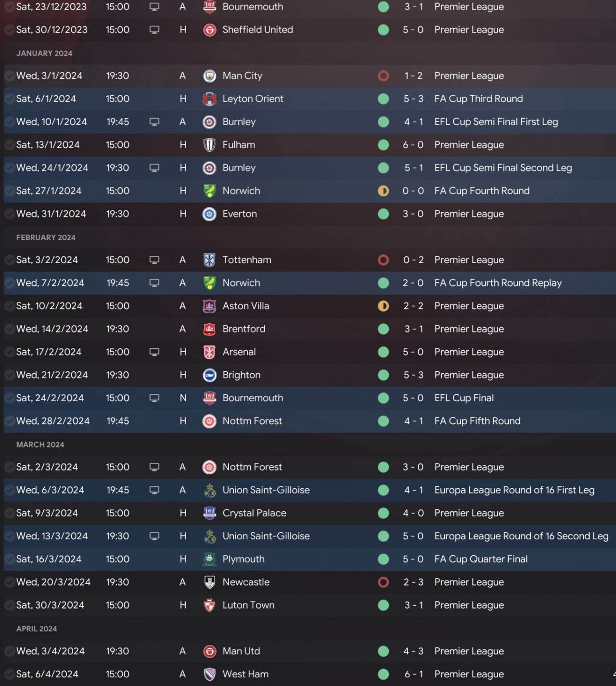Open the Brighton team link

click(241, 375)
